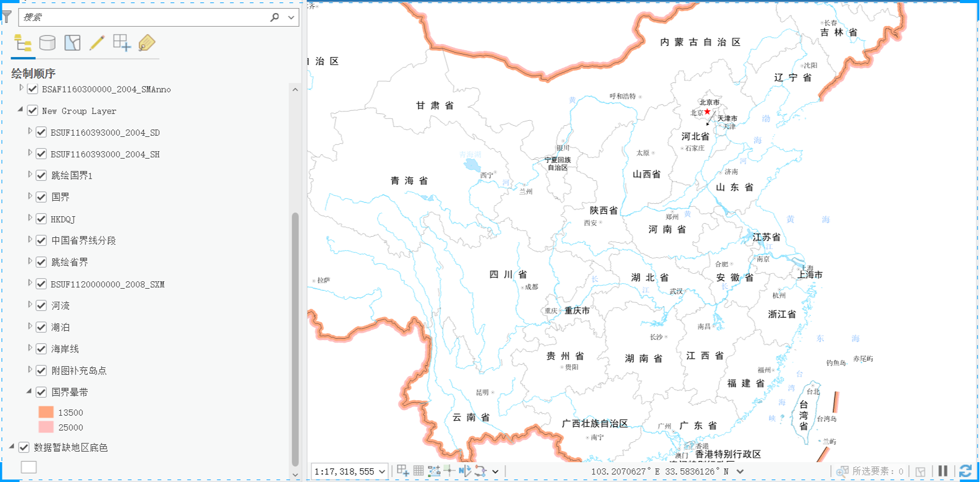The width and height of the screenshot is (980, 482).
Task: Hide the 国界 layer
Action: point(41,197)
